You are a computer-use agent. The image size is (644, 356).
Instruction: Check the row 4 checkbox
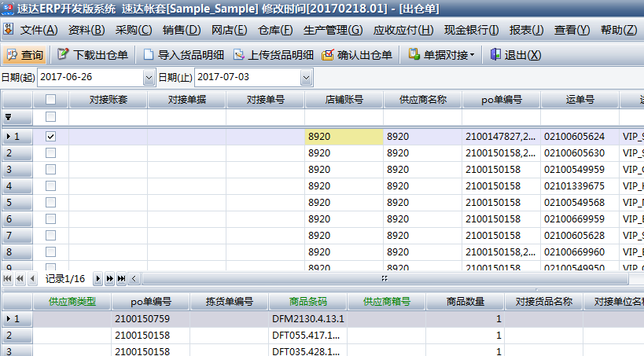[50, 186]
